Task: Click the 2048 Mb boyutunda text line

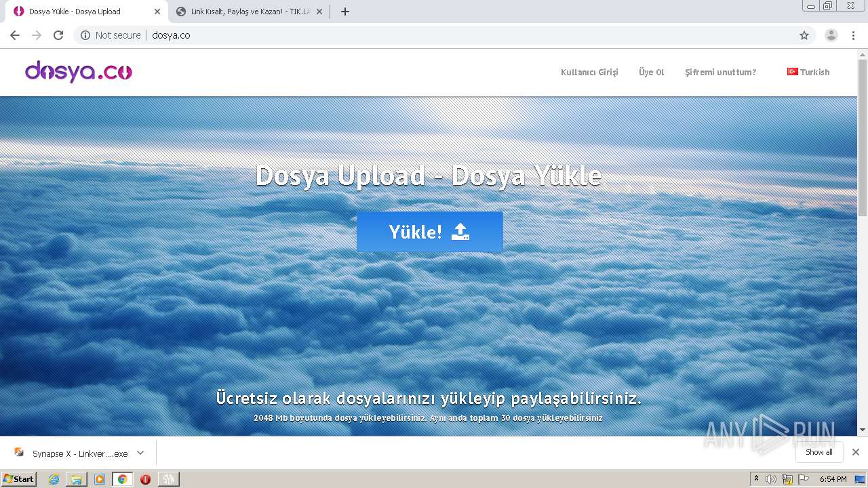Action: coord(428,418)
